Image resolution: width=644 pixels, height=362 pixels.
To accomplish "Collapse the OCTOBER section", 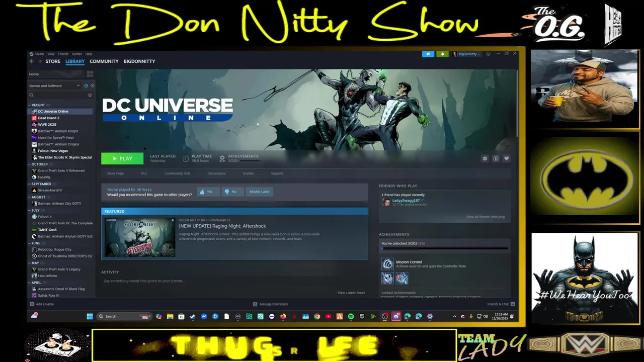I will point(39,164).
